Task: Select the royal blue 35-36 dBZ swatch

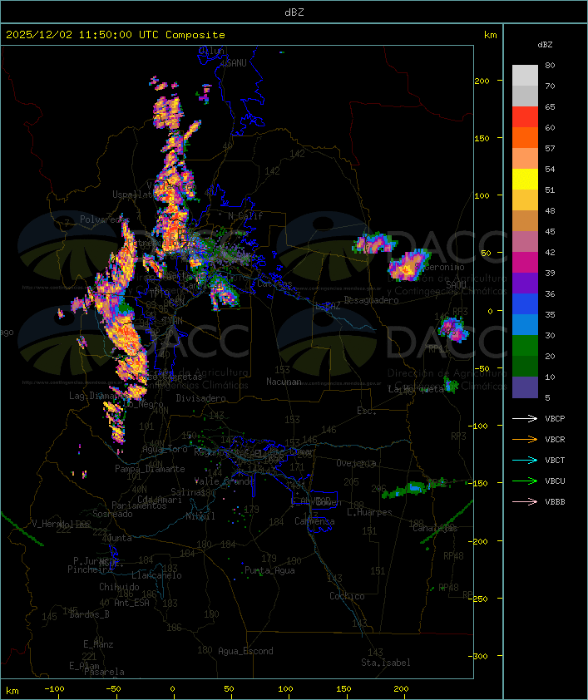Action: tap(525, 304)
